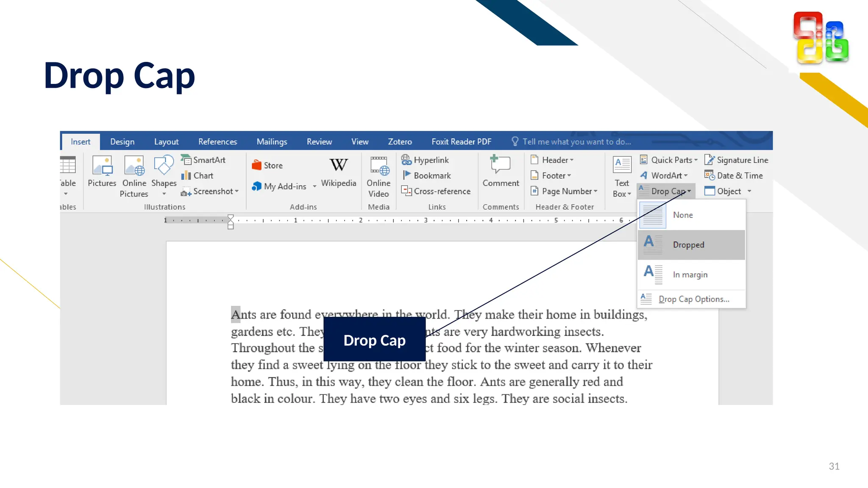Viewport: 868px width, 488px height.
Task: Click the Pictures icon
Action: 102,166
